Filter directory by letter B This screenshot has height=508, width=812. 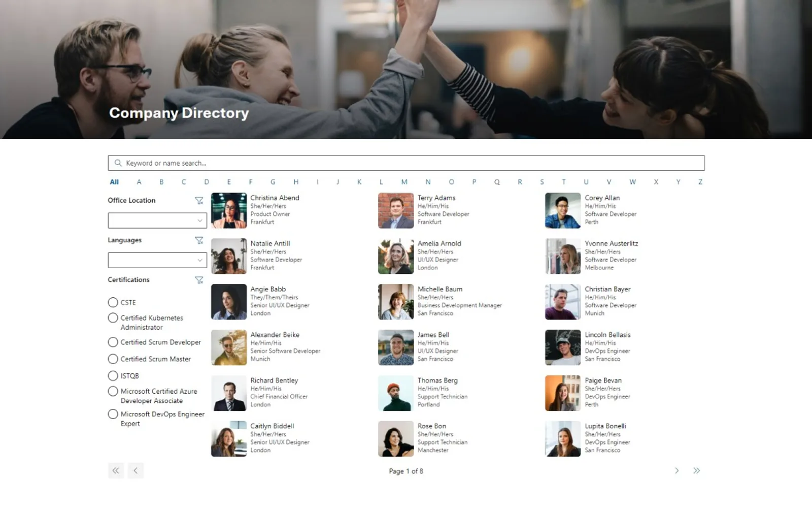pyautogui.click(x=161, y=182)
